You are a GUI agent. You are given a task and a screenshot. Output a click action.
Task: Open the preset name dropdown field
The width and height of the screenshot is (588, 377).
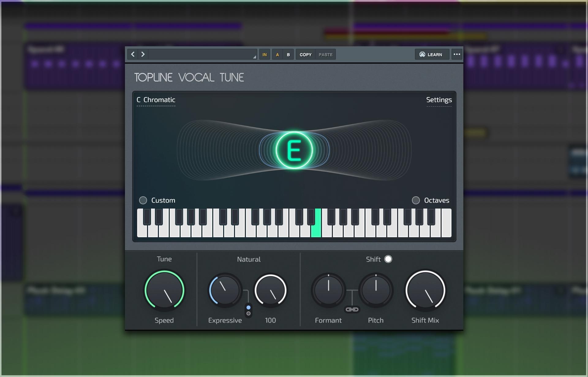(203, 55)
